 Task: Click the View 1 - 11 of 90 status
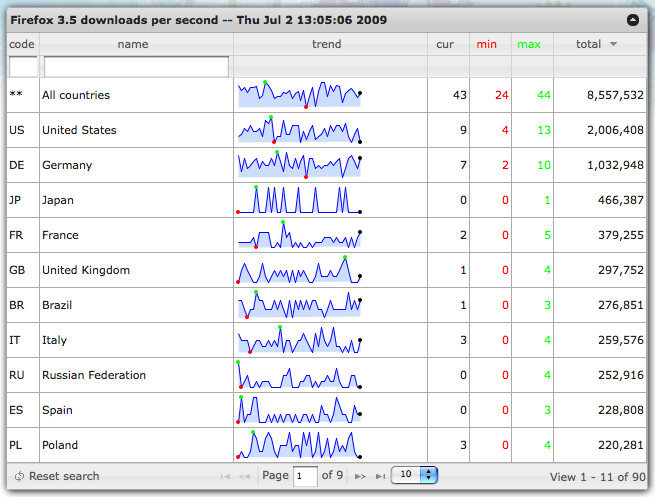tap(597, 477)
